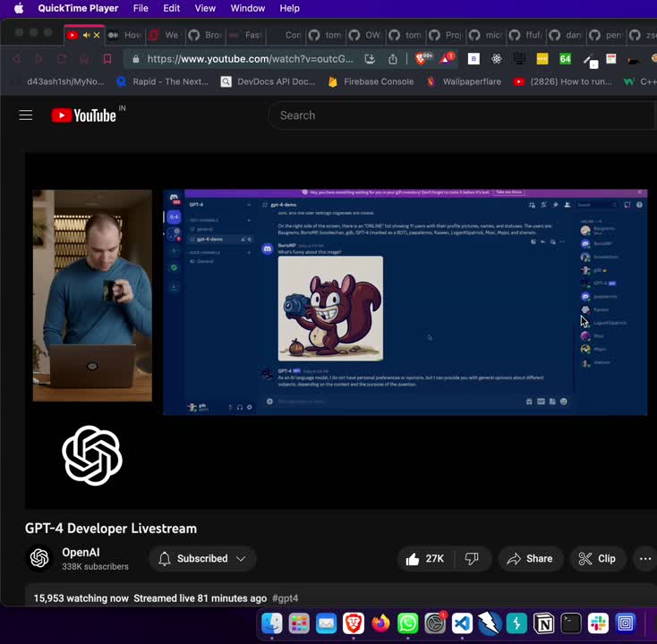Click the share icon in address bar
The width and height of the screenshot is (657, 644).
[393, 59]
